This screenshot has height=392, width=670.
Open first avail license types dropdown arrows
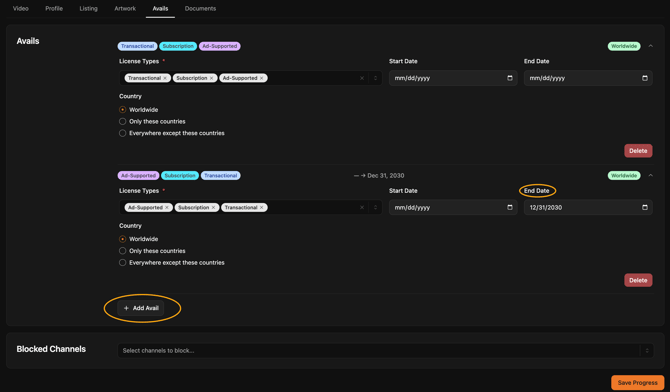point(376,78)
